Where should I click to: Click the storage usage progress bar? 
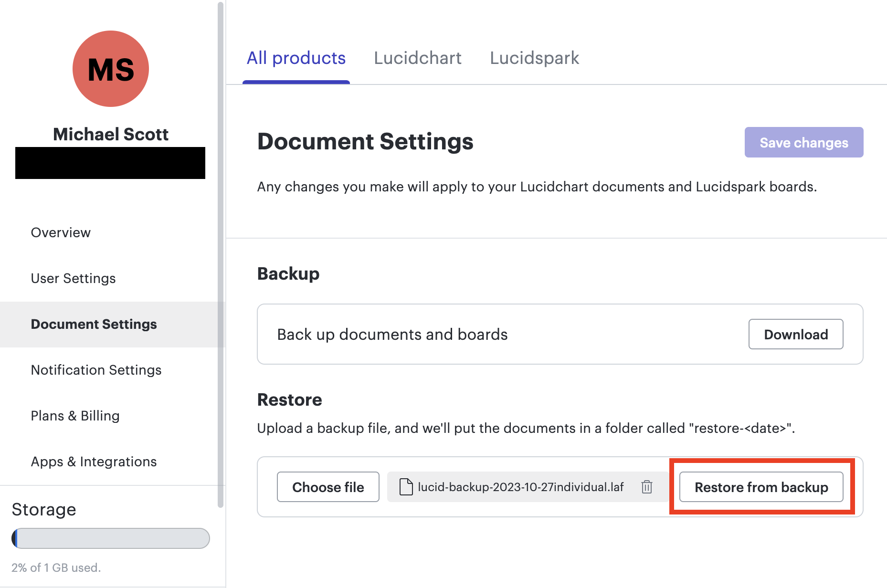[x=110, y=538]
